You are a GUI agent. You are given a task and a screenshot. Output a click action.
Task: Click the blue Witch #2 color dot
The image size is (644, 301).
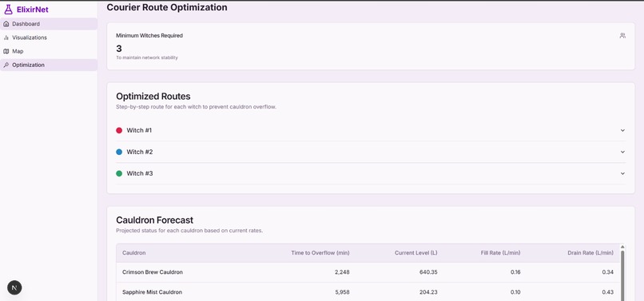tap(119, 152)
